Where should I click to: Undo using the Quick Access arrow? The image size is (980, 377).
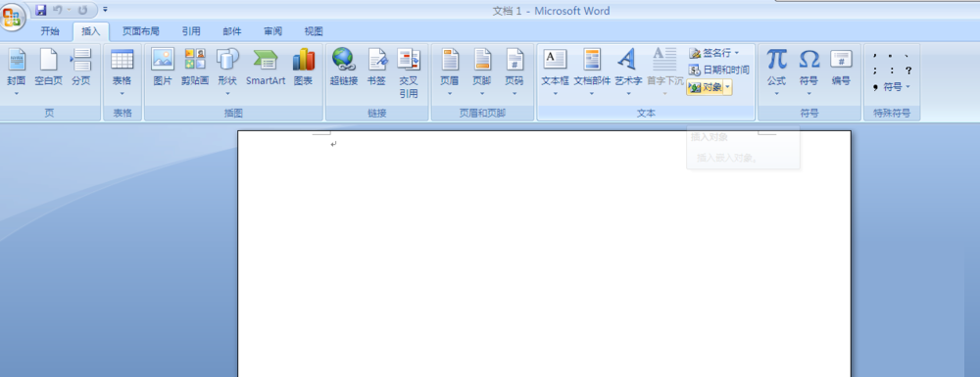[58, 10]
